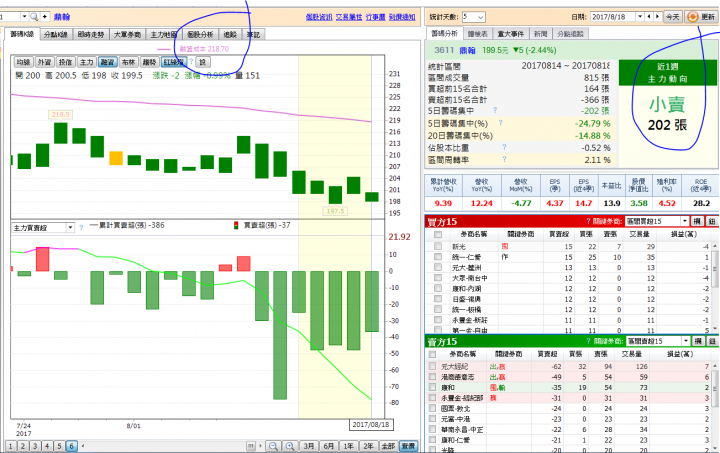The image size is (720, 453).
Task: Toggle the 融資 overlay button
Action: click(107, 62)
